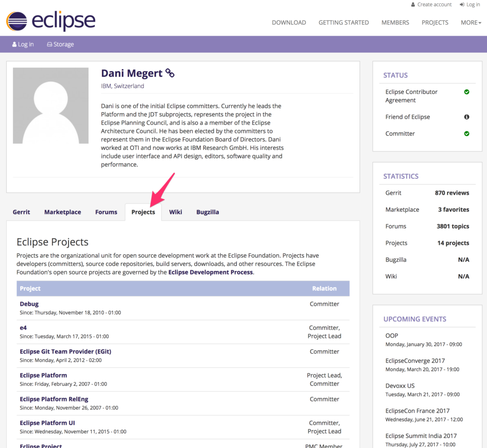This screenshot has height=448, width=487.
Task: Click the Eclipse Contributor Agreement green check icon
Action: pos(467,92)
